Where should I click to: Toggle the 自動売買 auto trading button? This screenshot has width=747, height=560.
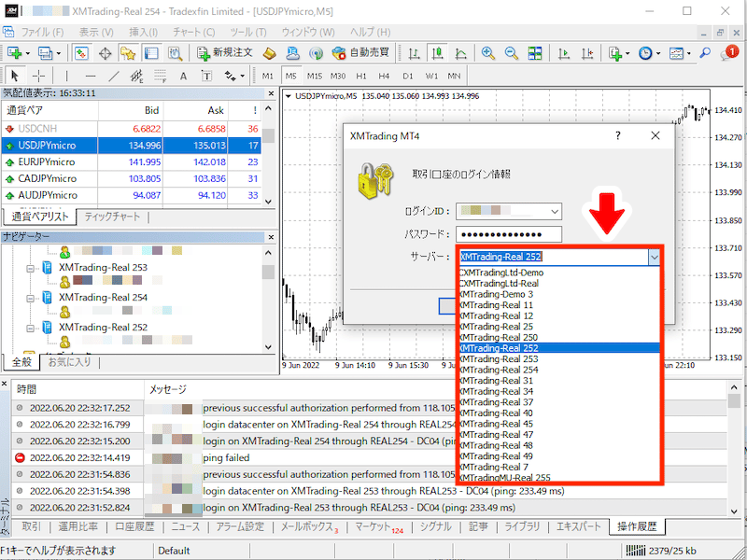click(x=360, y=53)
